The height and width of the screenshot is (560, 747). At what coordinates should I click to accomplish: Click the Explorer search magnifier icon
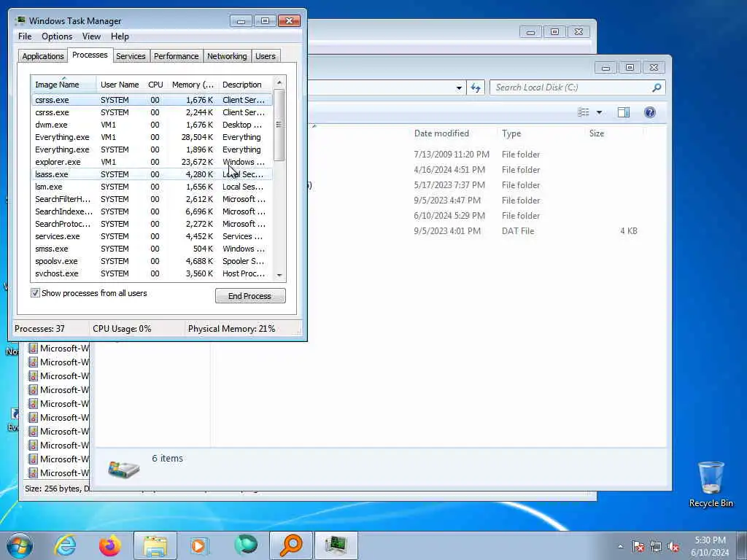pyautogui.click(x=657, y=87)
